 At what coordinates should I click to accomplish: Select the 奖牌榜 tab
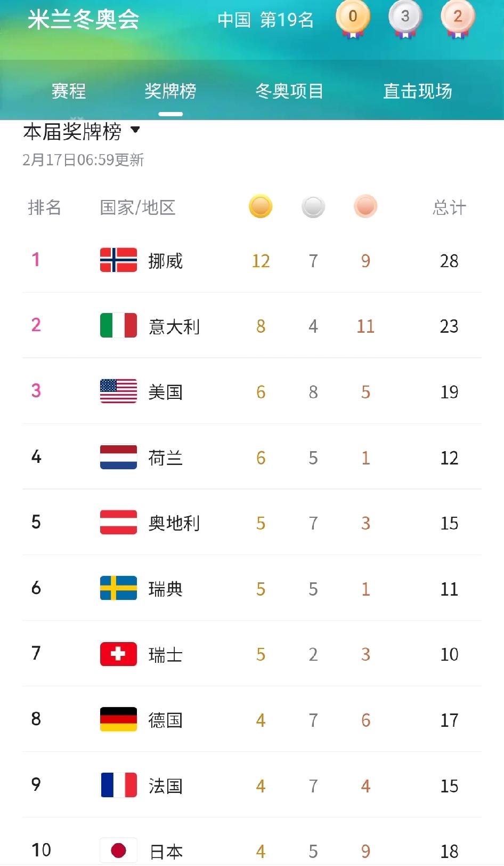pyautogui.click(x=170, y=91)
